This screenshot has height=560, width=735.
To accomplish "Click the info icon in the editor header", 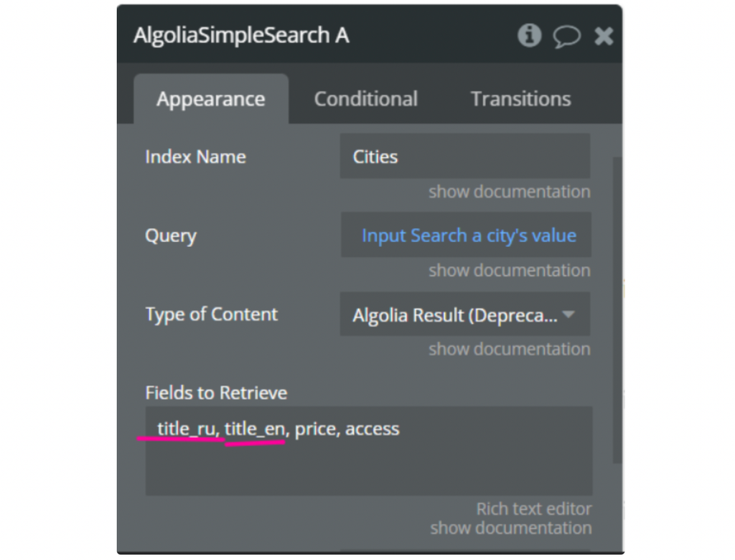I will pyautogui.click(x=530, y=35).
